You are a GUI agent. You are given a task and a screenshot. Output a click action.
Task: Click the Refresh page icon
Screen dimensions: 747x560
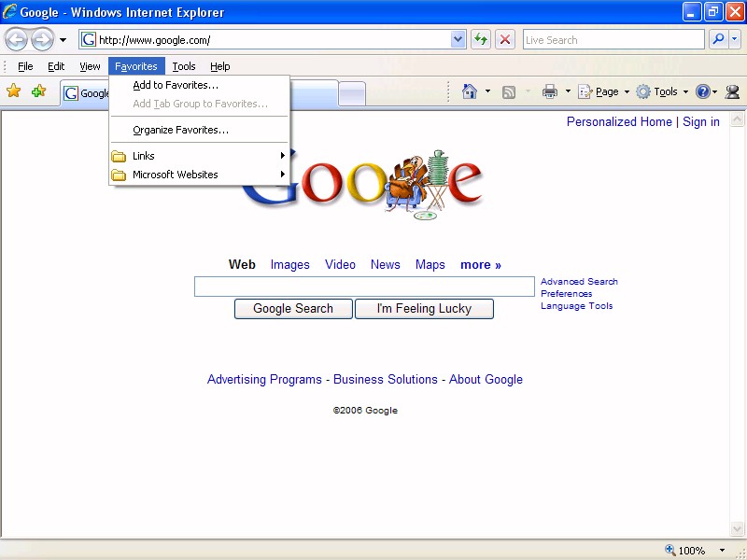tap(481, 39)
